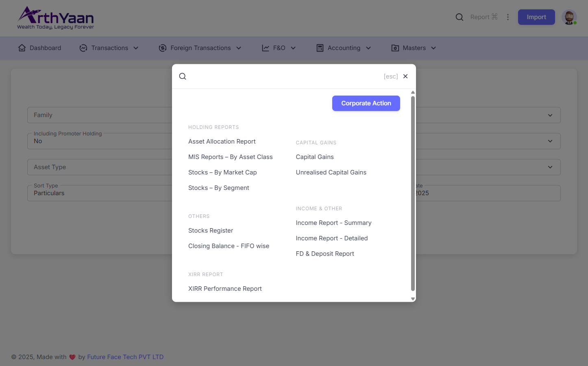588x366 pixels.
Task: Click the Dashboard home icon
Action: 22,48
